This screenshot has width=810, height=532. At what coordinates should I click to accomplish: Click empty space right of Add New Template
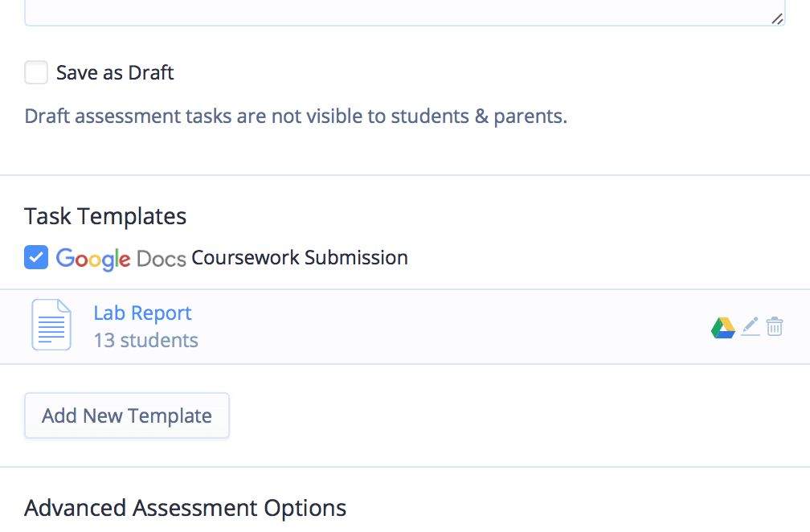click(x=517, y=415)
